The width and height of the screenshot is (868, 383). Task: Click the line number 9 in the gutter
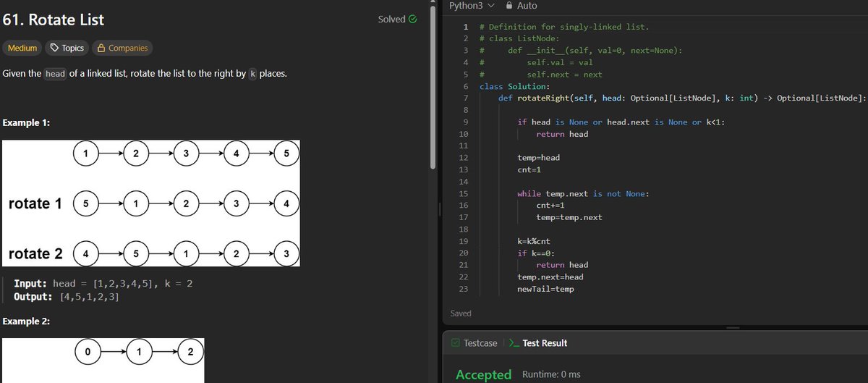tap(466, 122)
